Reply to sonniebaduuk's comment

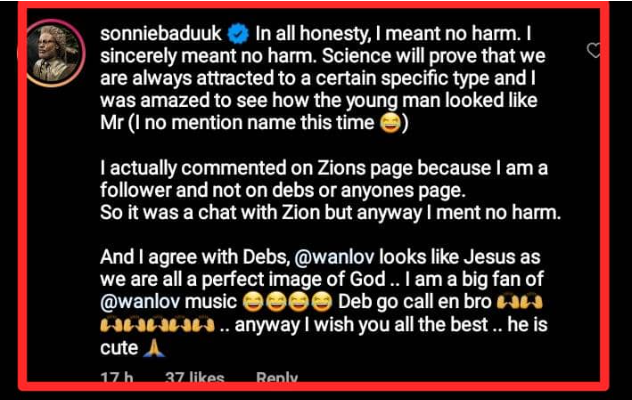click(x=277, y=377)
